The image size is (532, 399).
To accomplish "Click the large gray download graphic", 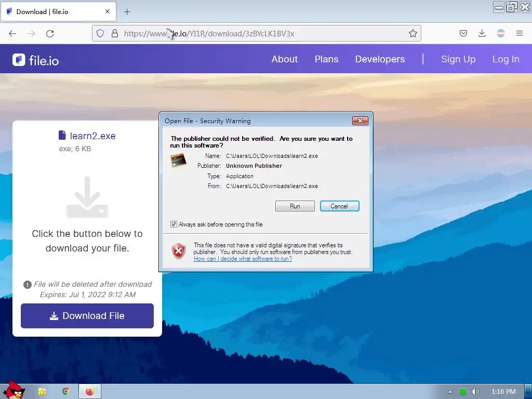I will (87, 197).
